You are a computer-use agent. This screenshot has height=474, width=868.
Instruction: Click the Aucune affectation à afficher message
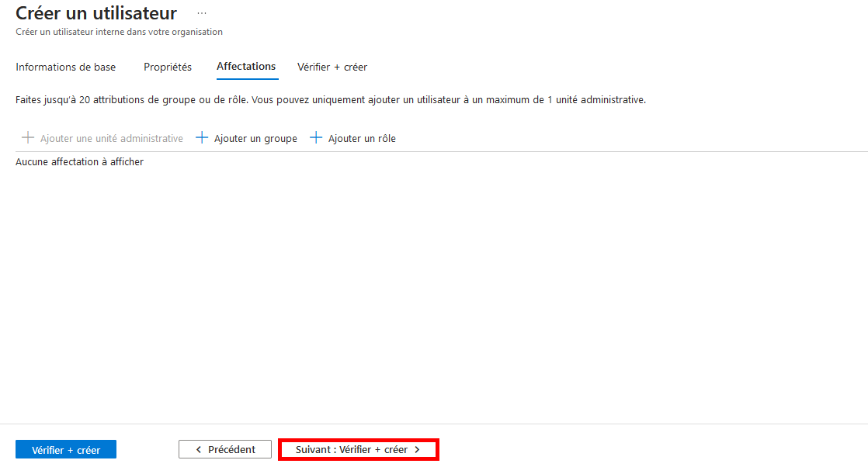pos(79,162)
